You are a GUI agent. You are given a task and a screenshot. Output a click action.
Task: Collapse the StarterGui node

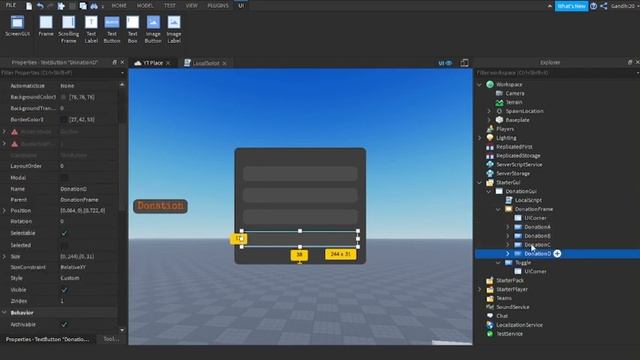pyautogui.click(x=480, y=182)
